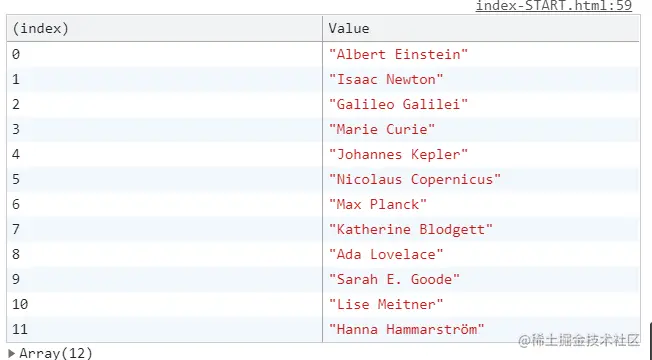Sort table by the Value column header
This screenshot has width=652, height=360.
(x=481, y=28)
